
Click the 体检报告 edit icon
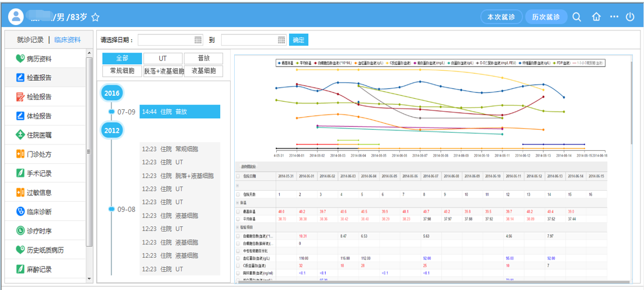pos(20,116)
